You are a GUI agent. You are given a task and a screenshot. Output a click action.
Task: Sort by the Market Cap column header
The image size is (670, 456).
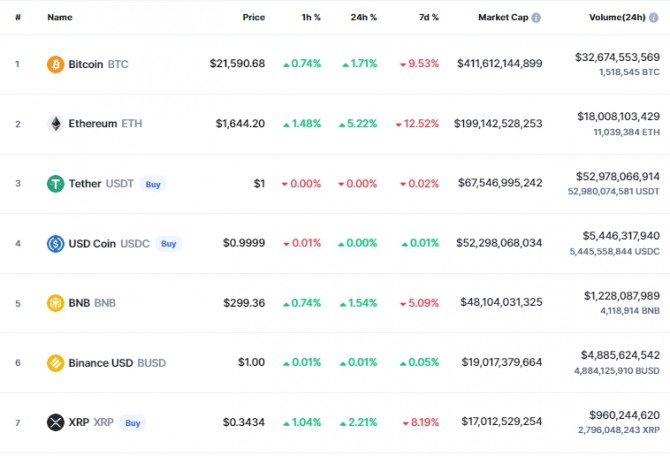click(x=503, y=17)
